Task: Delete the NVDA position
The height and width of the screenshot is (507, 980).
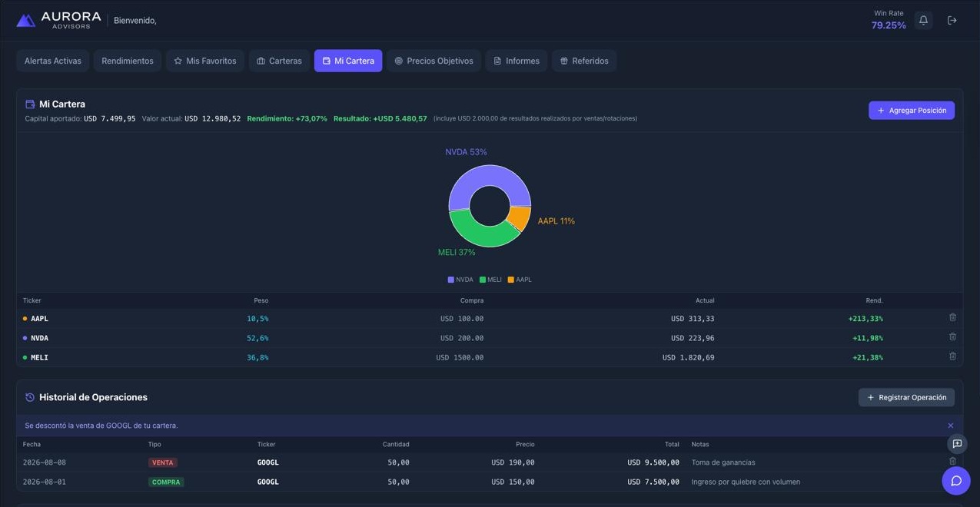Action: pyautogui.click(x=952, y=336)
